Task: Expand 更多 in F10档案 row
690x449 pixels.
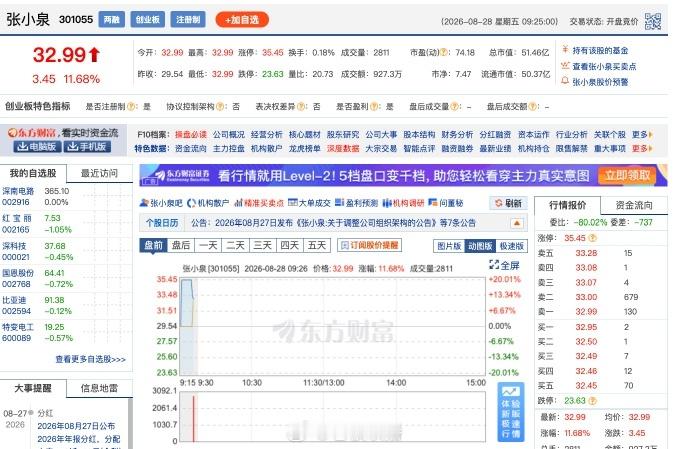Action: 642,135
